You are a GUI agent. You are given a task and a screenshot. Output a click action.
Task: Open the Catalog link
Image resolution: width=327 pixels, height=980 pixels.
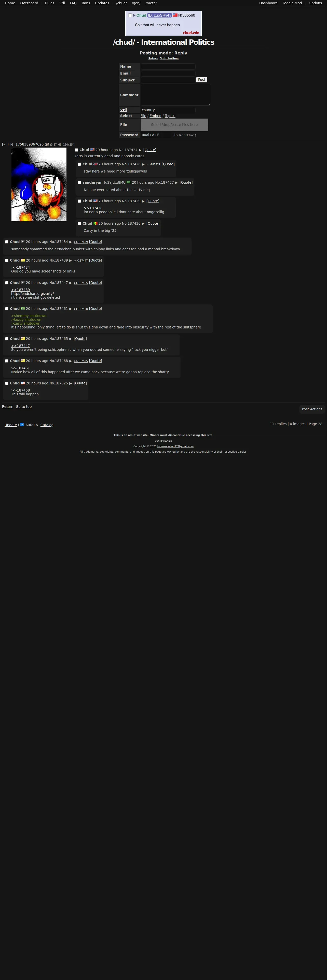point(47,425)
